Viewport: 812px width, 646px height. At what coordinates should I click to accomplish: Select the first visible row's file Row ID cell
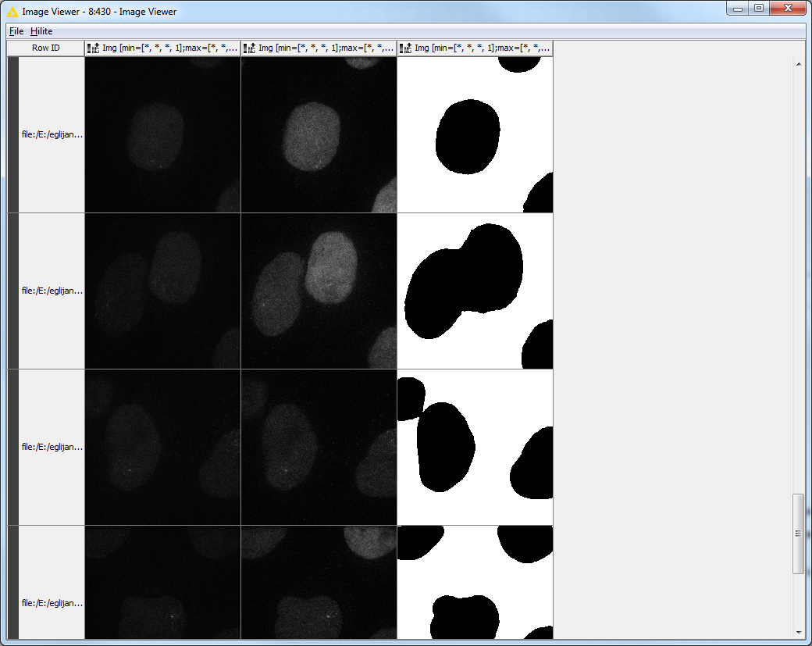[52, 134]
